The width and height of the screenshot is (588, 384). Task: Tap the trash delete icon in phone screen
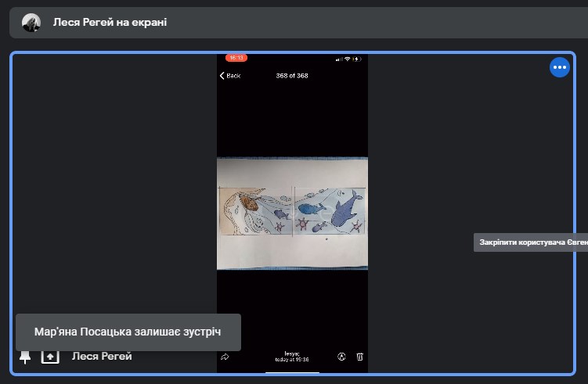coord(359,357)
